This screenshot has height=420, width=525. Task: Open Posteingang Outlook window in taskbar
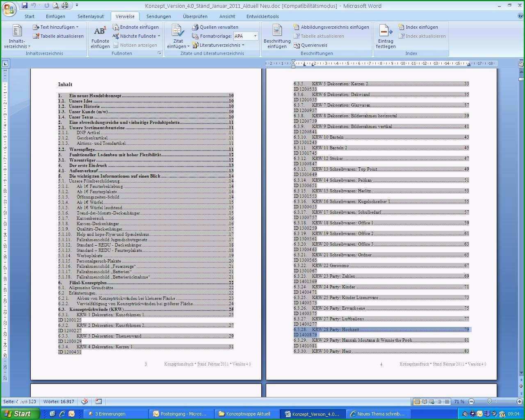(180, 414)
